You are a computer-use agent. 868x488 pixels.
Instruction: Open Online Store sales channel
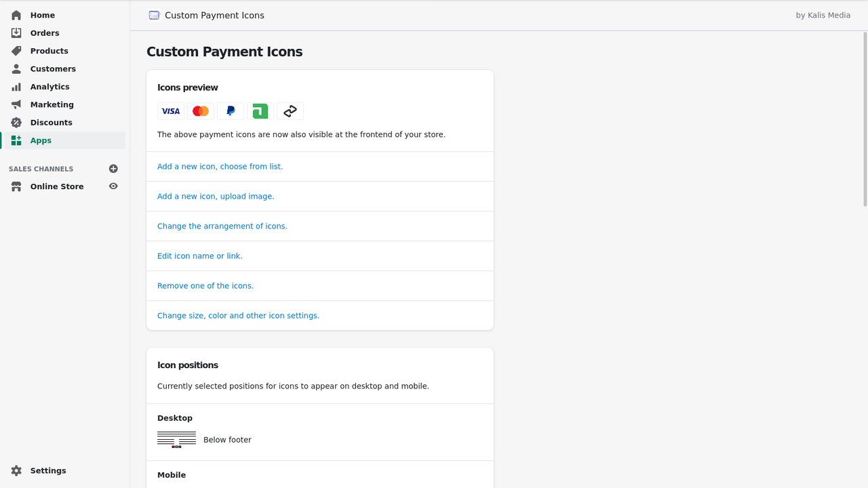57,186
